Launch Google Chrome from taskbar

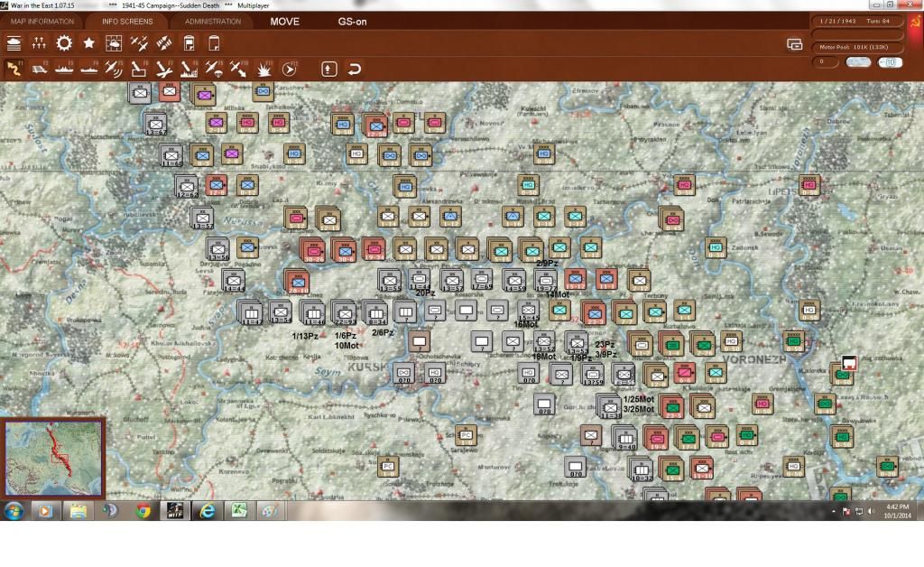pos(143,510)
